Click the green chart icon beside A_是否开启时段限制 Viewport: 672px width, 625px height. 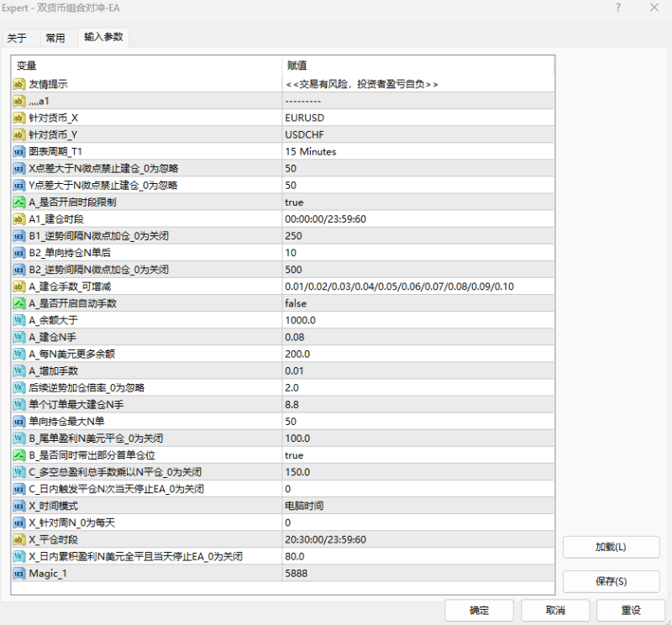click(x=18, y=202)
